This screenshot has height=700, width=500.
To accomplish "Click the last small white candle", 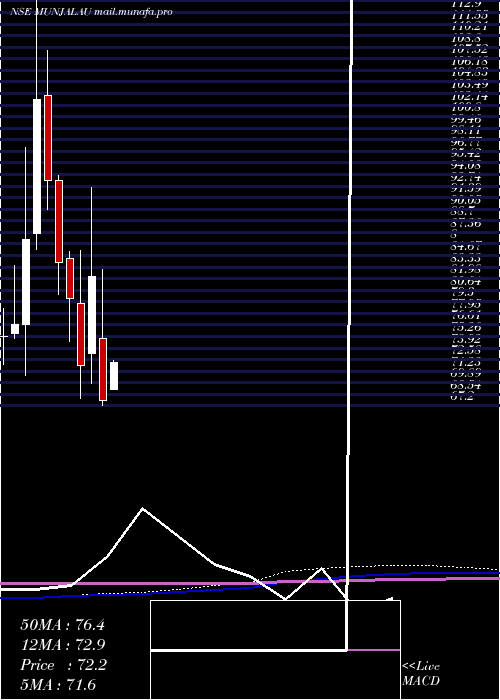I will click(114, 376).
